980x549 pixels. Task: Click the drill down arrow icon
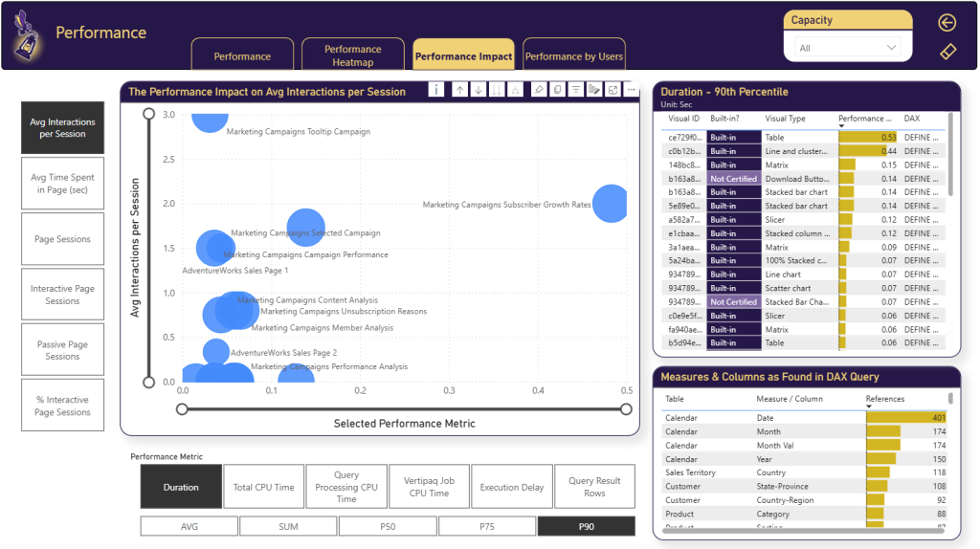point(479,90)
